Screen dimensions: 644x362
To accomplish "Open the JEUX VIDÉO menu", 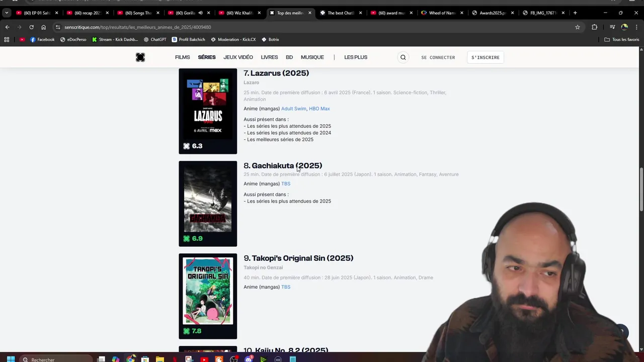I will [238, 57].
